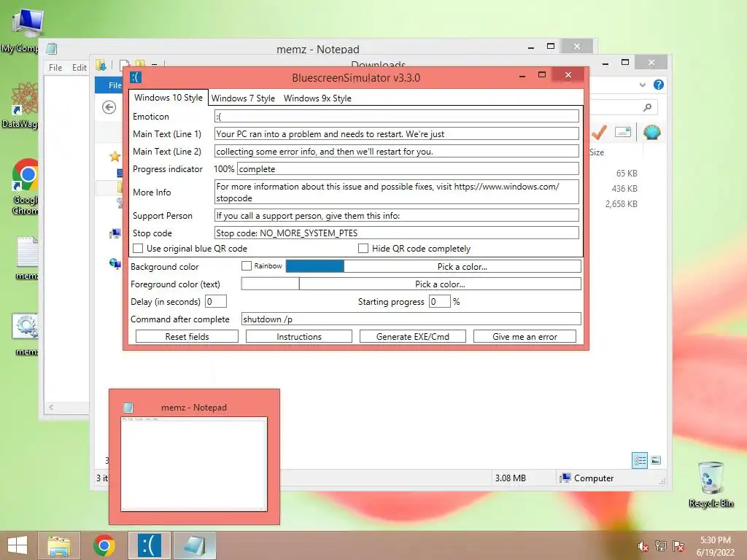Click the Support Person text field

[x=396, y=215]
